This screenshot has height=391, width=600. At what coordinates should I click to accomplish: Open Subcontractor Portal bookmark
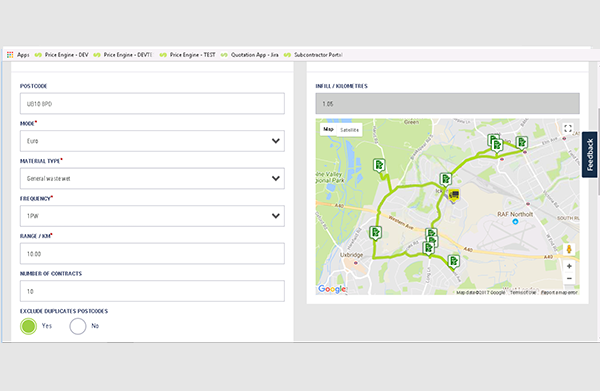tap(313, 55)
